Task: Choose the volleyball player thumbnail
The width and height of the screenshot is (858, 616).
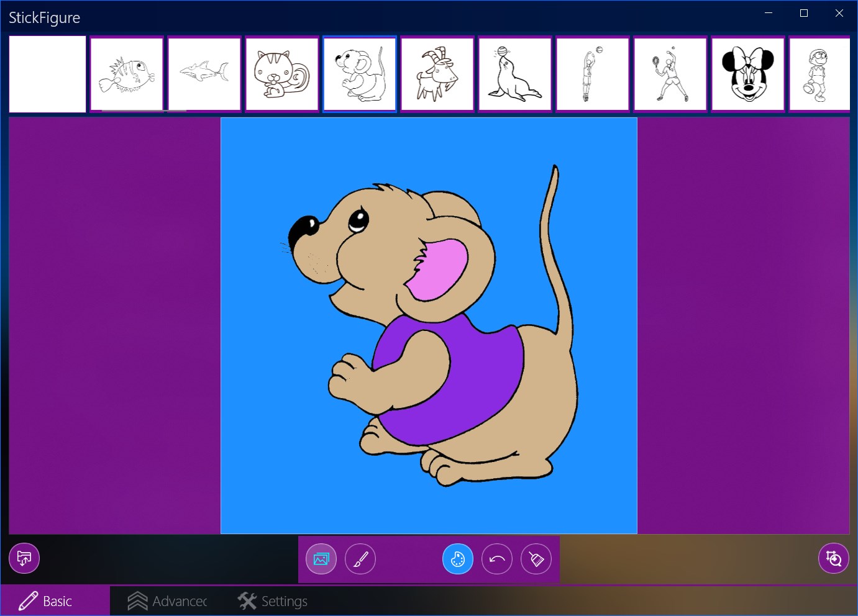Action: click(593, 74)
